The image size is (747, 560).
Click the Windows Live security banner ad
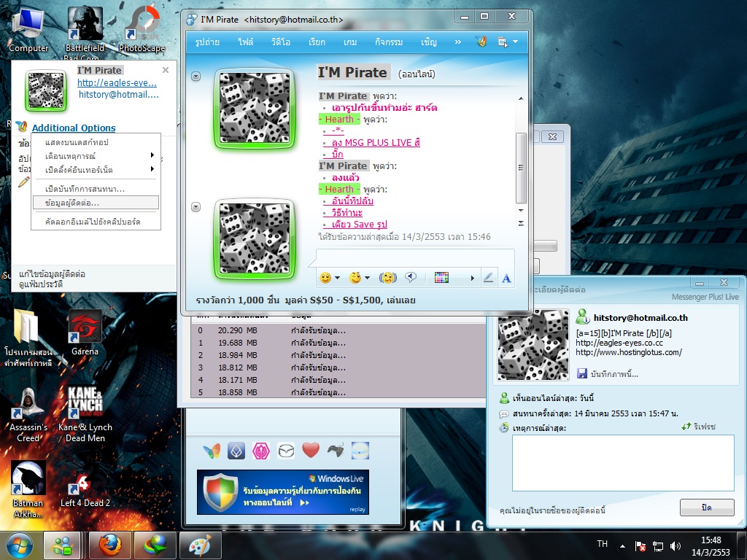[283, 492]
